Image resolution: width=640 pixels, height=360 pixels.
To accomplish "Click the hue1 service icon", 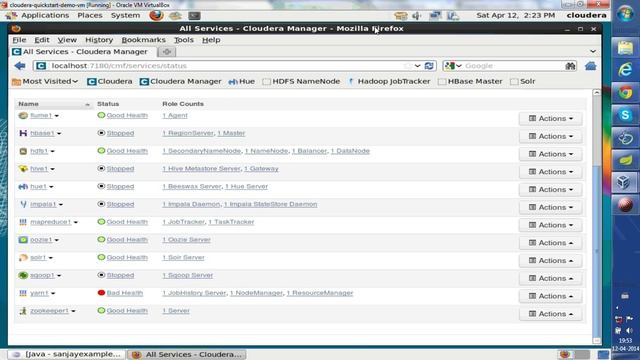I will click(x=23, y=187).
